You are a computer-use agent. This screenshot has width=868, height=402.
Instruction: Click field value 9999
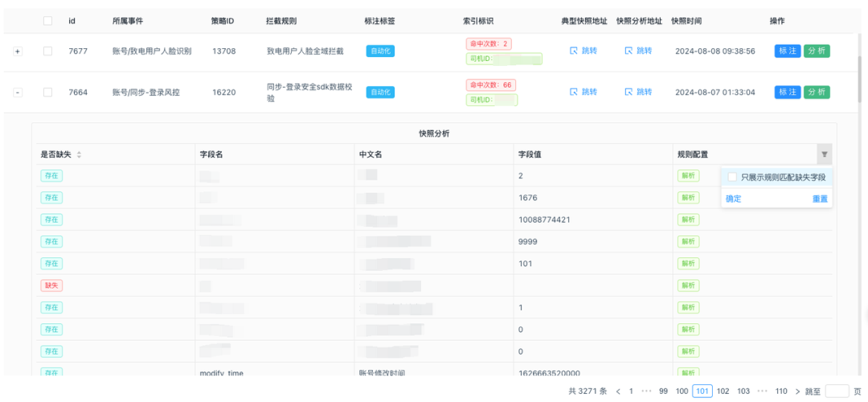click(x=527, y=242)
